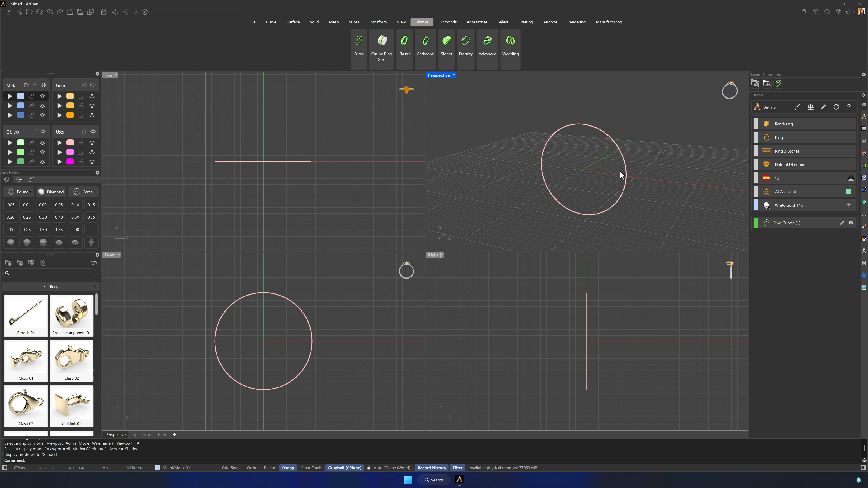868x488 pixels.
Task: Click the Outliner balance scale icon
Action: (810, 107)
